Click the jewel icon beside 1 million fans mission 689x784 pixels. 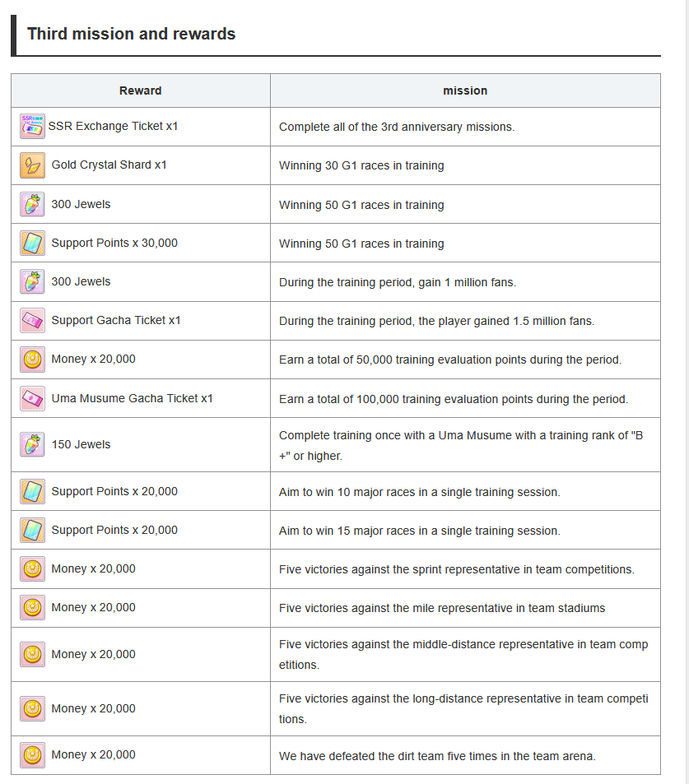[33, 281]
